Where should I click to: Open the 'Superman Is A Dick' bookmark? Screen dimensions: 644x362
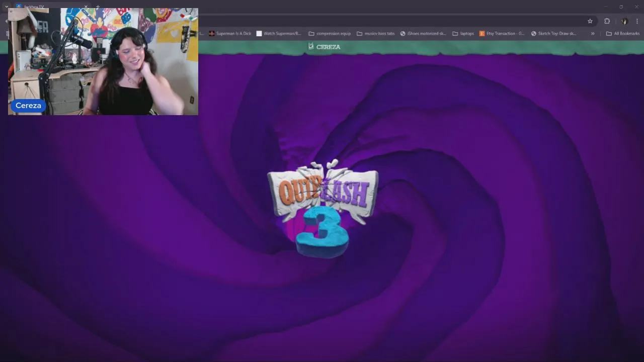(230, 34)
